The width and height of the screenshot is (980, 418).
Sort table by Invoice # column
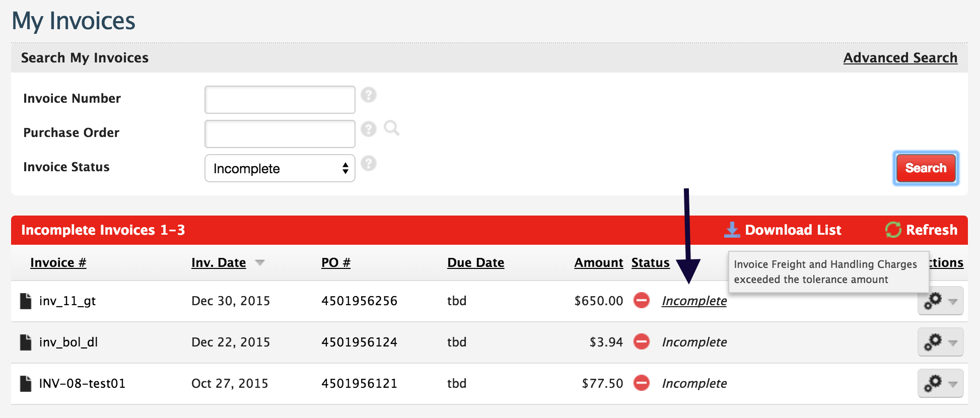point(58,262)
